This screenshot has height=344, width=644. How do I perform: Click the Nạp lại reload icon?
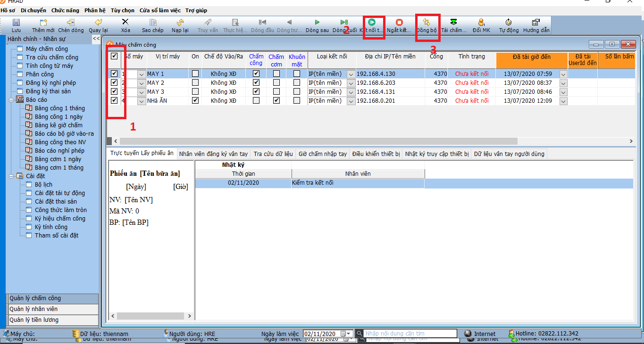(180, 22)
